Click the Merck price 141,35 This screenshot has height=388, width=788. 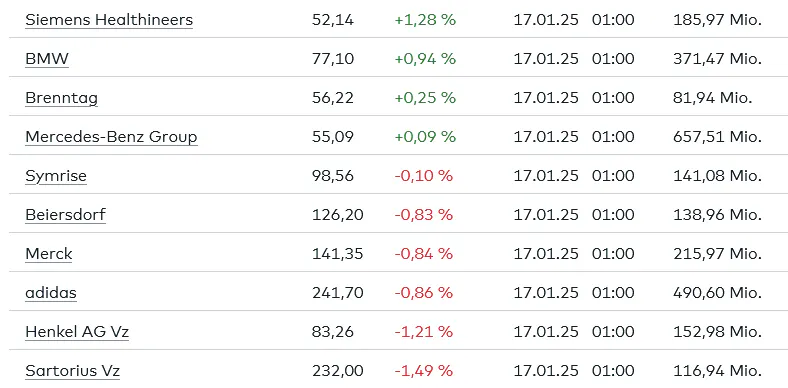pos(338,254)
